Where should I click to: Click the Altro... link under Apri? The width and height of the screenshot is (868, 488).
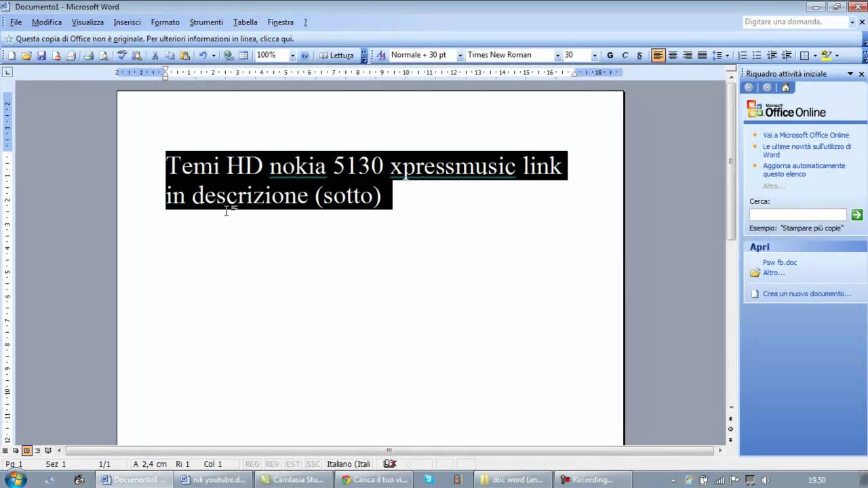(x=774, y=272)
